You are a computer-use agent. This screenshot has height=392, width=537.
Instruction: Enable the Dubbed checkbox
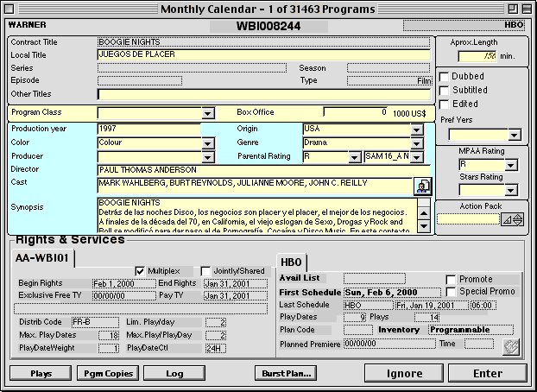pos(444,76)
